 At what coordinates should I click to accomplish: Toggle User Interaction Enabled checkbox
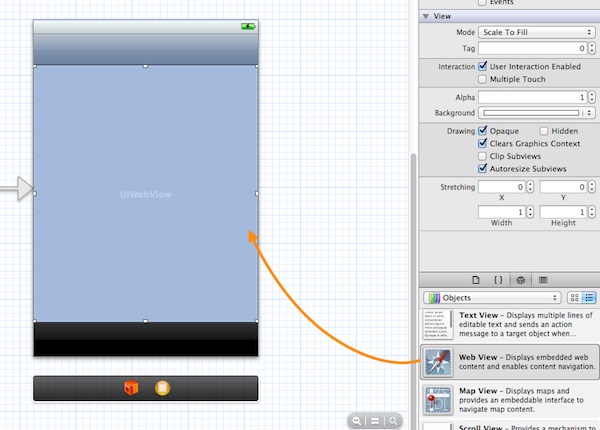tap(485, 66)
